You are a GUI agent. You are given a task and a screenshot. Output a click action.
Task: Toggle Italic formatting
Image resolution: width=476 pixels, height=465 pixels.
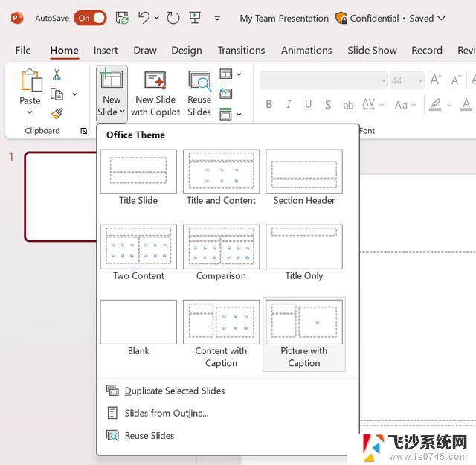coord(289,105)
